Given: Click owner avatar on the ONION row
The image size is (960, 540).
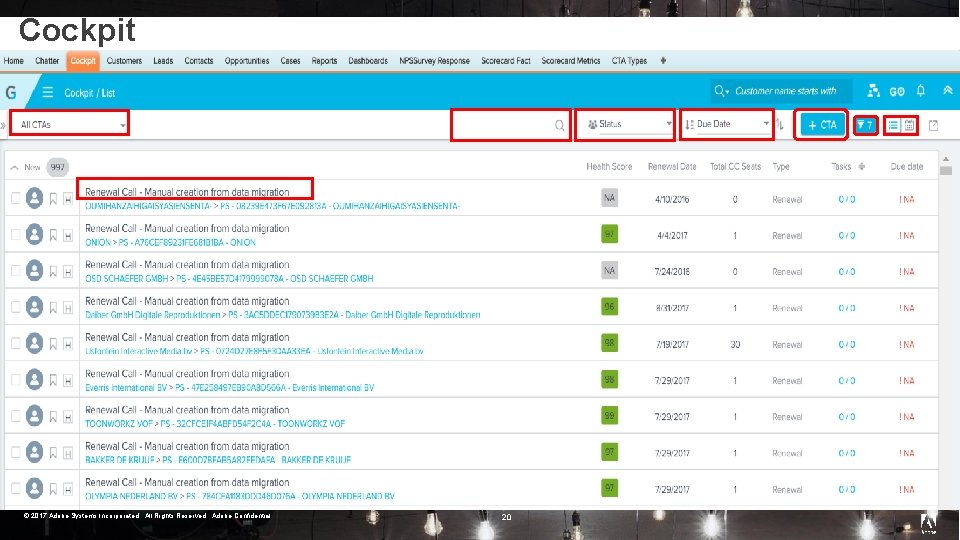Looking at the screenshot, I should click(34, 234).
